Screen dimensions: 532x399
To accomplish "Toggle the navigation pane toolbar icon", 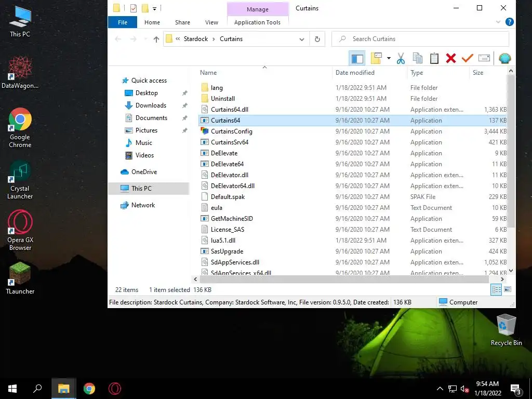I will point(356,58).
